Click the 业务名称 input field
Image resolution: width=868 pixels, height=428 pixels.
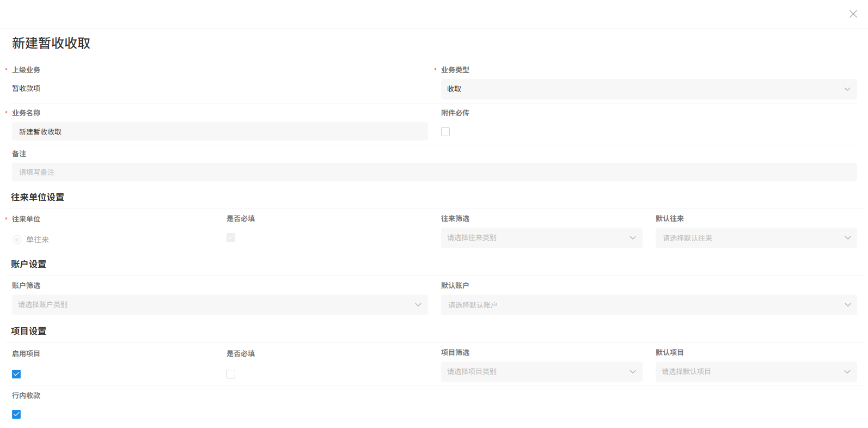(x=219, y=132)
